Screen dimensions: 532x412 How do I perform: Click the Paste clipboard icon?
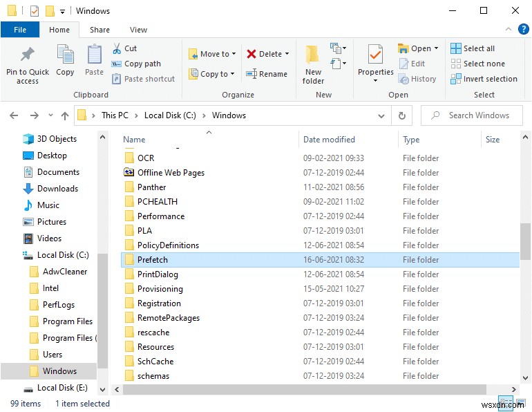pos(95,55)
